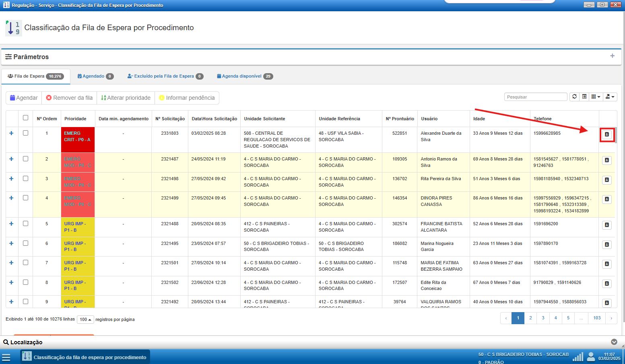Click the Remover da fila button
This screenshot has height=364, width=625.
69,98
